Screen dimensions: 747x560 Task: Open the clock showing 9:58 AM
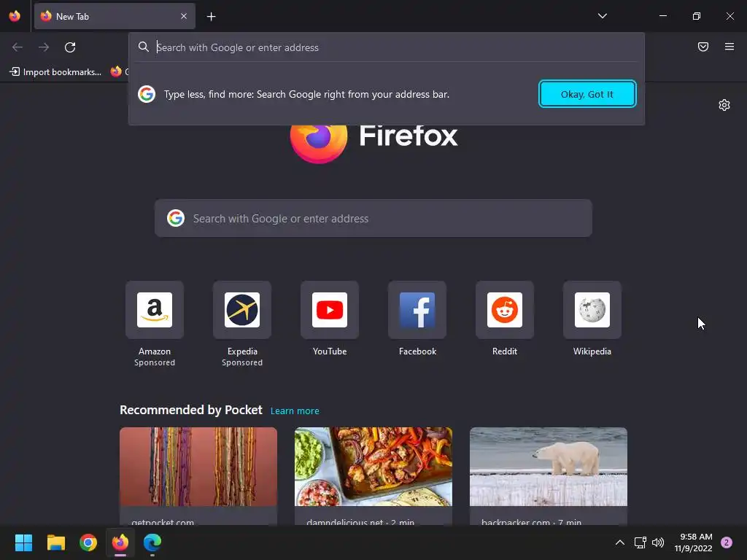(693, 542)
